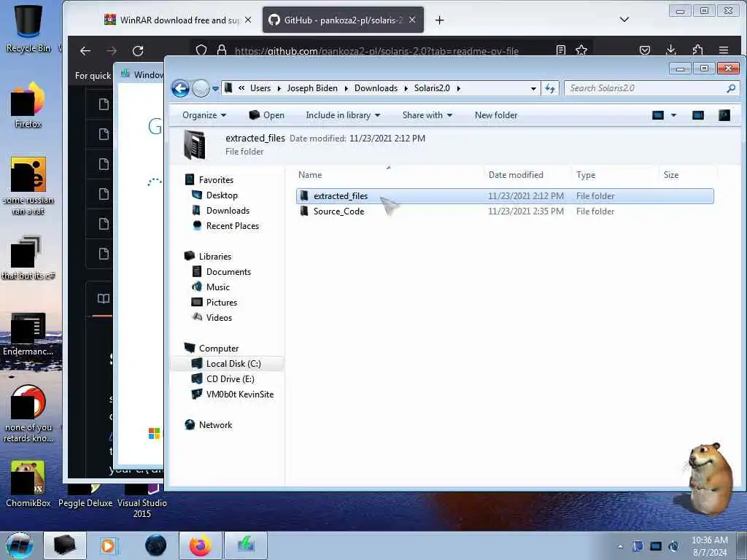Select the Source_Code folder row
The height and width of the screenshot is (560, 747).
coord(505,211)
